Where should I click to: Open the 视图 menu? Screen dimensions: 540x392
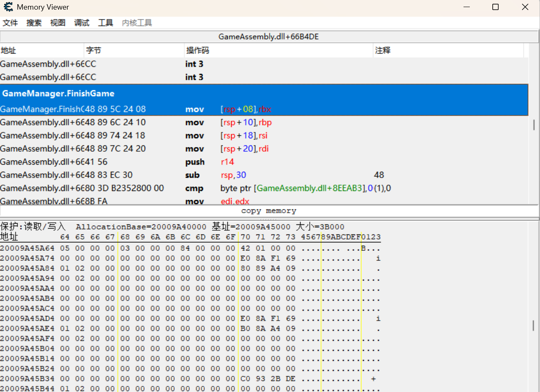pos(58,23)
